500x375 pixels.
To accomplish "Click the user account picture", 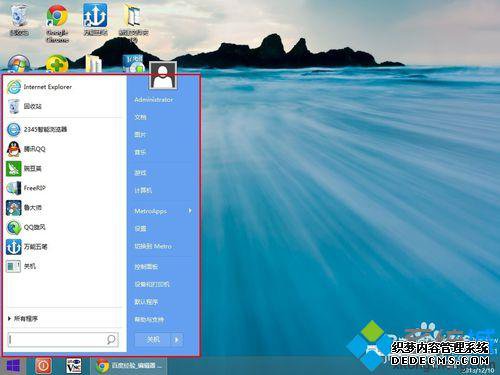I will point(163,75).
